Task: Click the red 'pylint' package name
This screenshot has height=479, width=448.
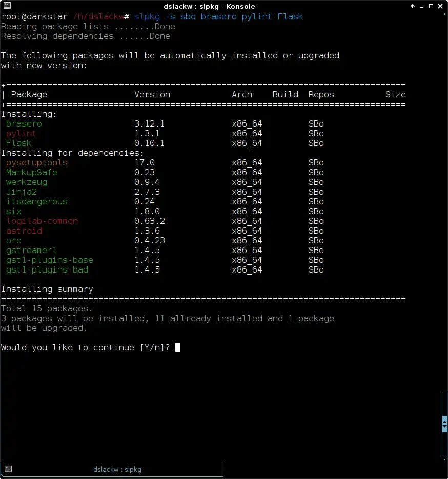Action: pos(21,134)
